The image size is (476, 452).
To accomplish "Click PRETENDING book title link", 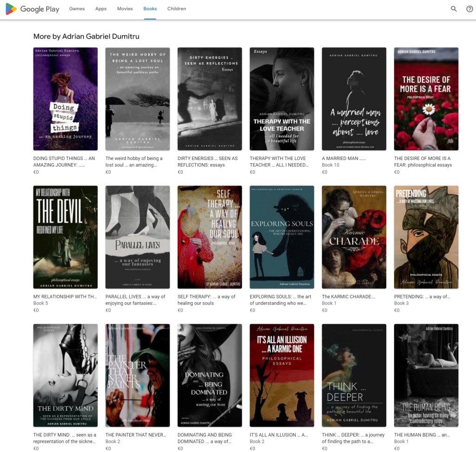I will [422, 297].
